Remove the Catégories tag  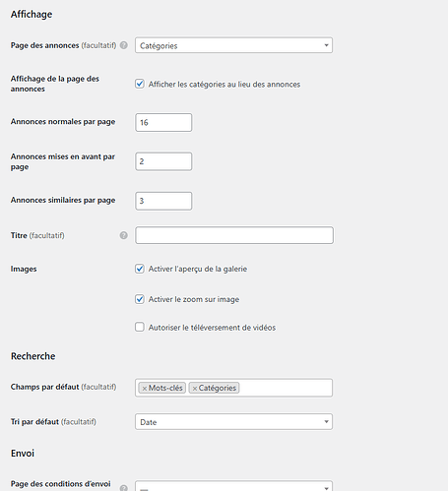pyautogui.click(x=194, y=389)
